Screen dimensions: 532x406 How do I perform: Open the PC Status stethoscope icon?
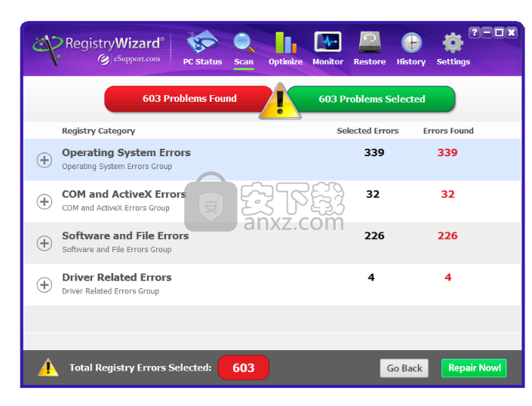[202, 42]
